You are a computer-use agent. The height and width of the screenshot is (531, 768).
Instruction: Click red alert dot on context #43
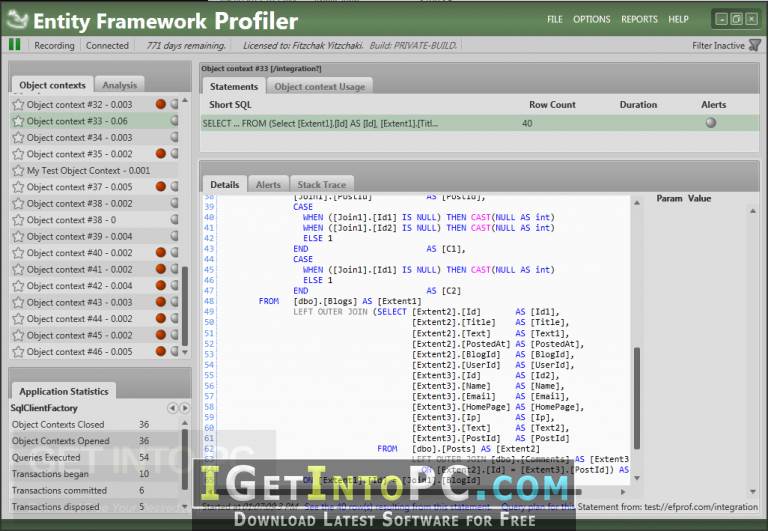point(161,302)
